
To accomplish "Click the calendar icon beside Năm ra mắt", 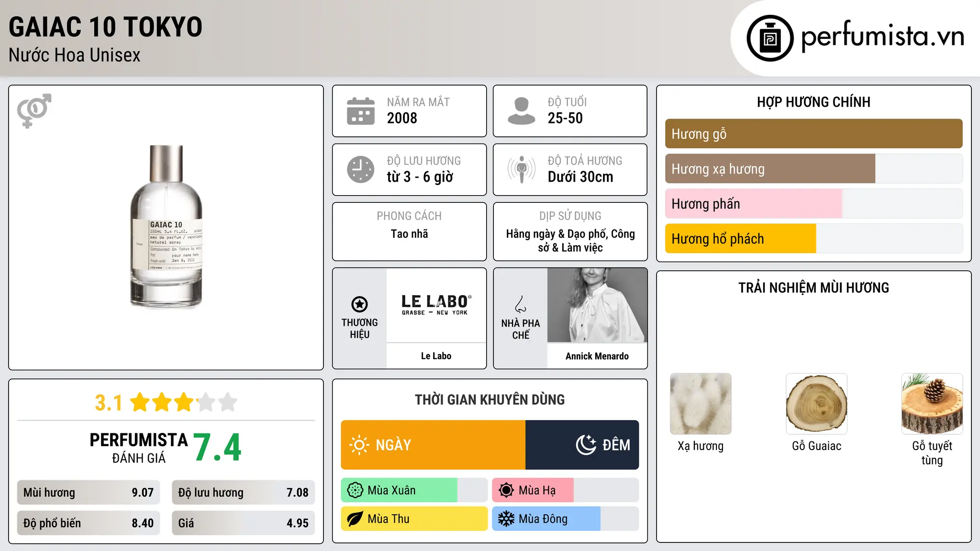I will (361, 111).
